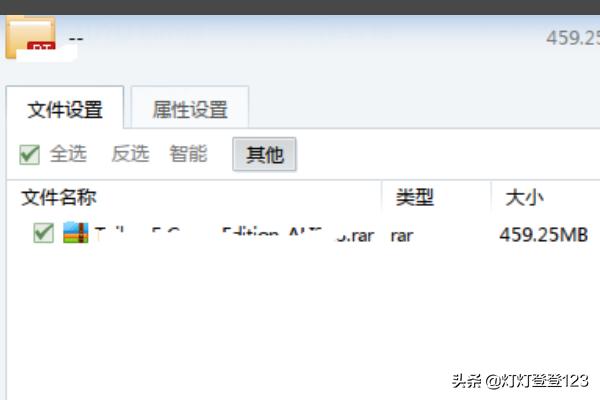The image size is (600, 400).
Task: Click the RAR archive file icon
Action: click(76, 235)
